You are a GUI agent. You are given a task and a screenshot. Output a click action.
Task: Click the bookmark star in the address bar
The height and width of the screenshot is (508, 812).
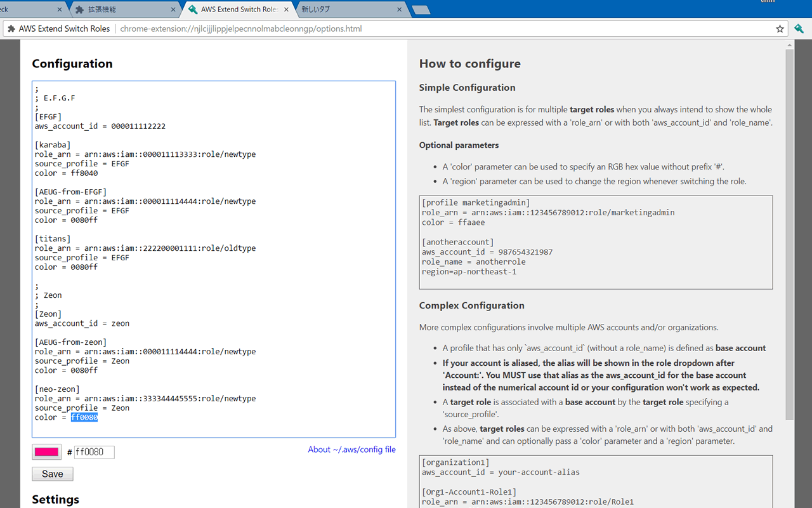click(x=780, y=29)
